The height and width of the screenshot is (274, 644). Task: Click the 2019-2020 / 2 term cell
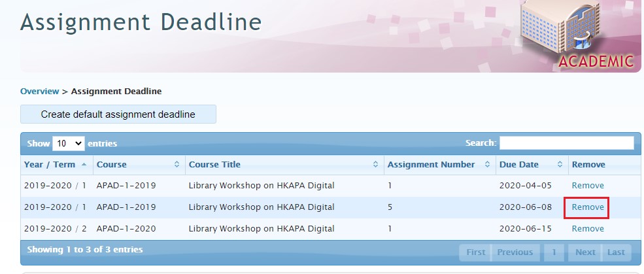click(57, 228)
